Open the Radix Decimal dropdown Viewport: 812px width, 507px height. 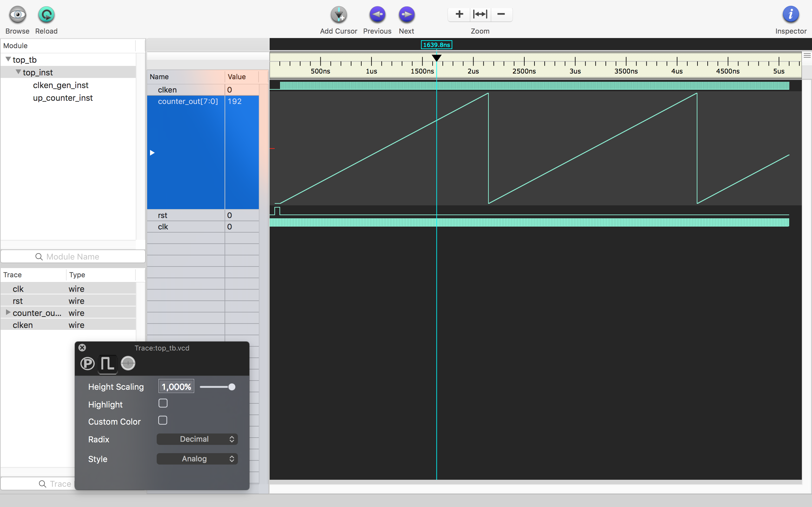[x=197, y=439]
